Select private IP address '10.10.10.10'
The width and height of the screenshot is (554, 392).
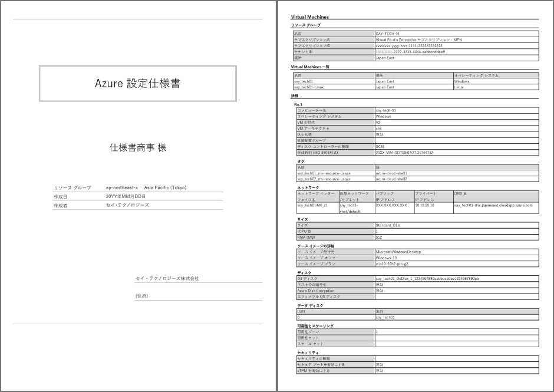(425, 205)
